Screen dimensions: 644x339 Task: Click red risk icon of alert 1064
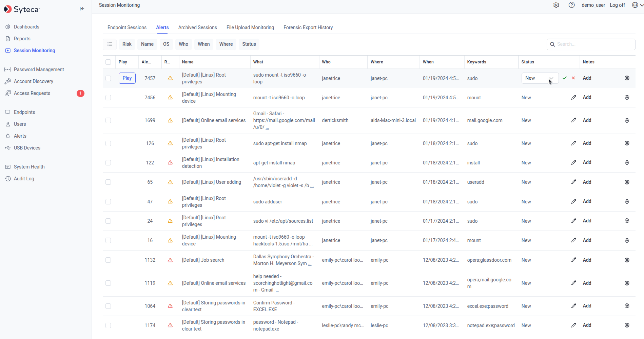click(x=170, y=306)
